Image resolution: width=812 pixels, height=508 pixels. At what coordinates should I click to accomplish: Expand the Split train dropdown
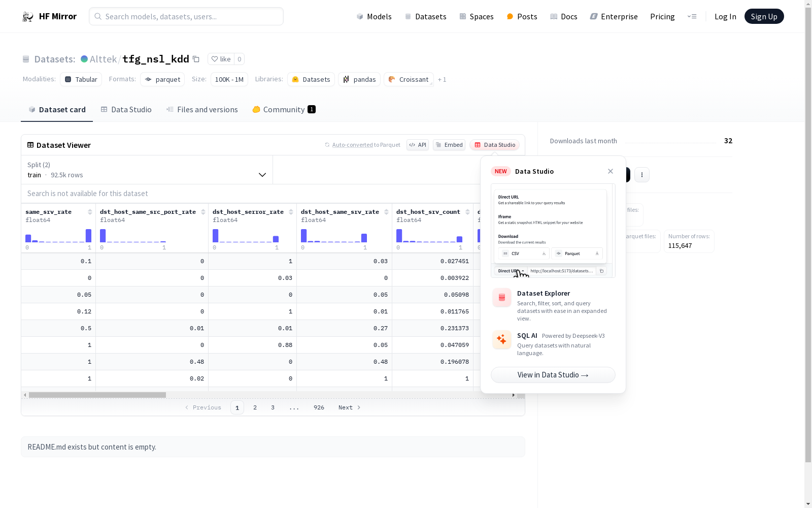point(147,170)
